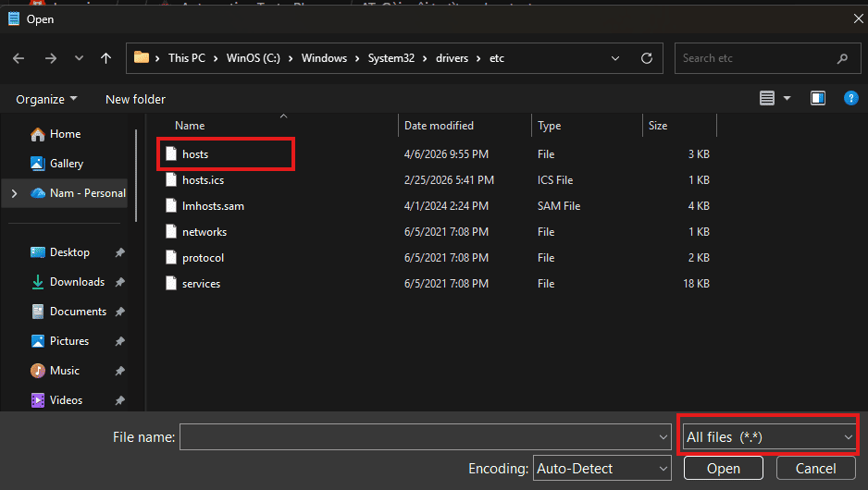Open recent locations chevron
Viewport: 868px width, 490px height.
coord(80,58)
